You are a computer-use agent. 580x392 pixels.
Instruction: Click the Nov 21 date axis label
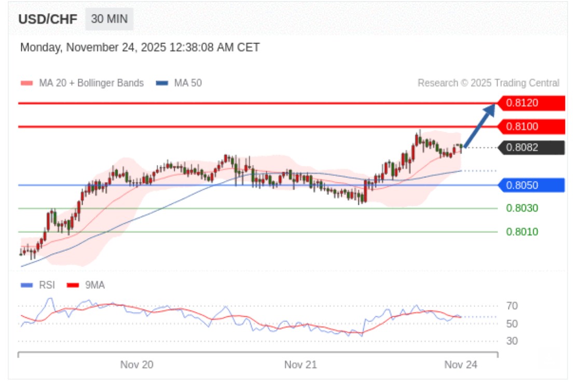pos(300,365)
